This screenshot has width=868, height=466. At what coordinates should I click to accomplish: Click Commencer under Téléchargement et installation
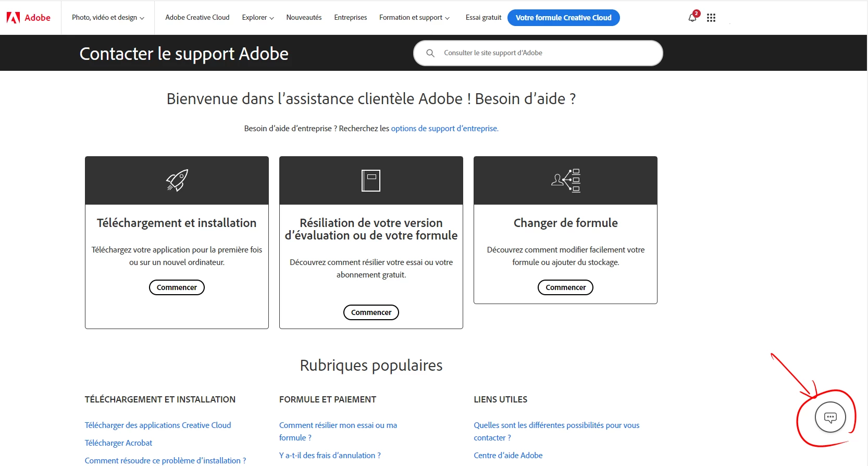[177, 287]
